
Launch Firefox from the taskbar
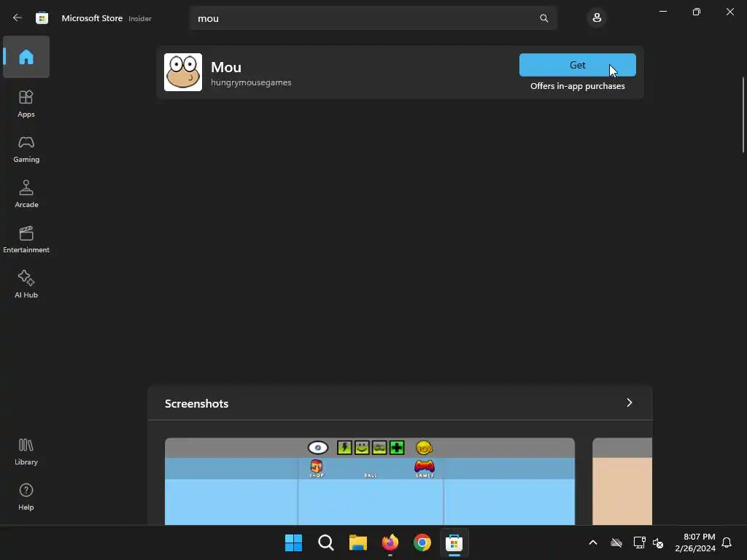390,542
